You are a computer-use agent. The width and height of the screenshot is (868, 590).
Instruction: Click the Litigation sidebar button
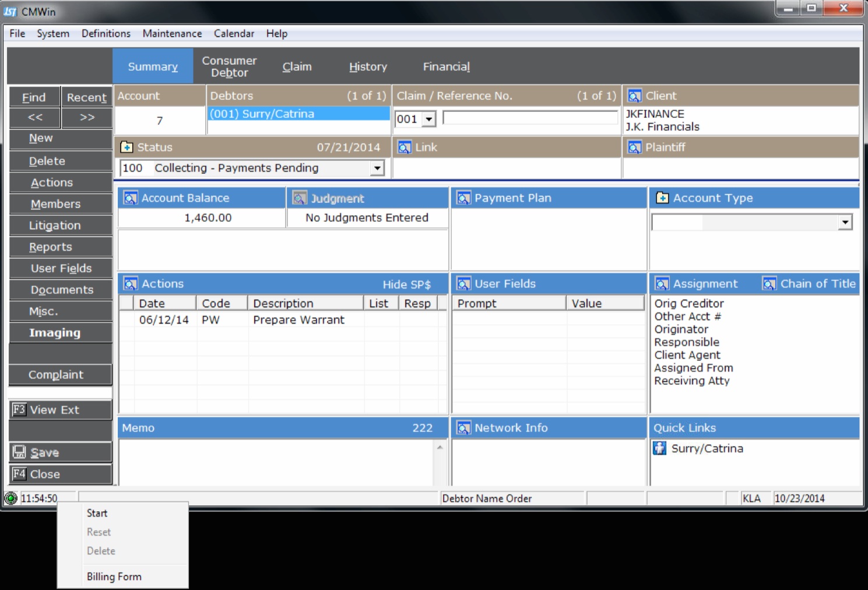55,226
